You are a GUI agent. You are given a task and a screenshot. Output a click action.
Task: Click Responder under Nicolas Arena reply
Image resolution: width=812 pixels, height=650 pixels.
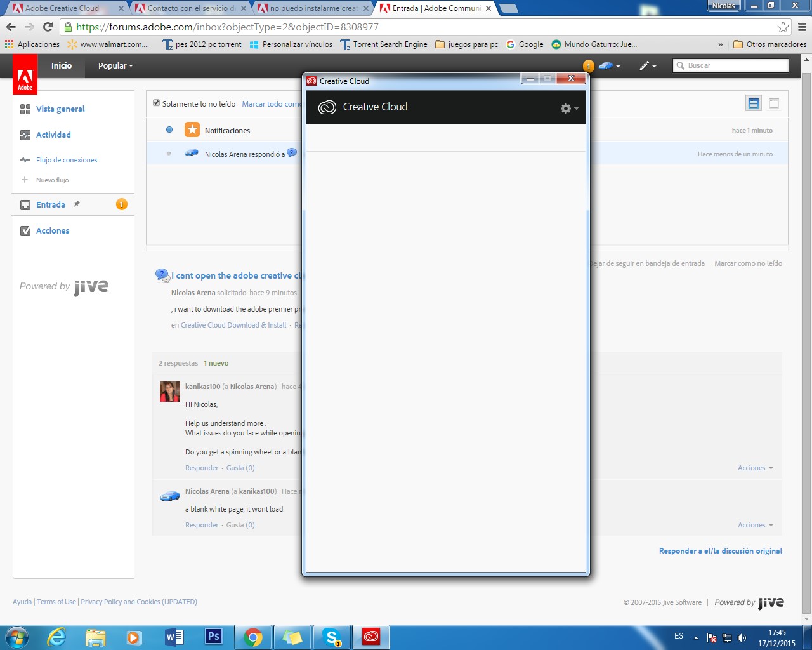coord(202,525)
